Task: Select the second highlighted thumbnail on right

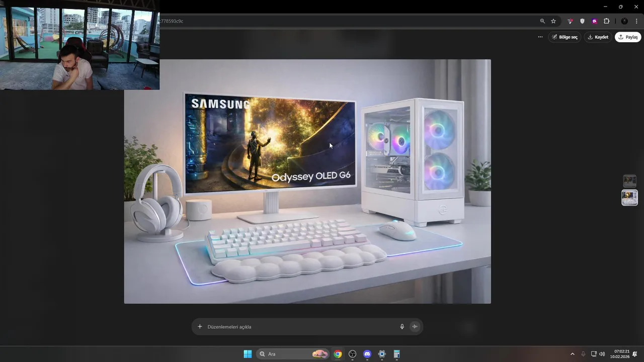Action: [629, 198]
